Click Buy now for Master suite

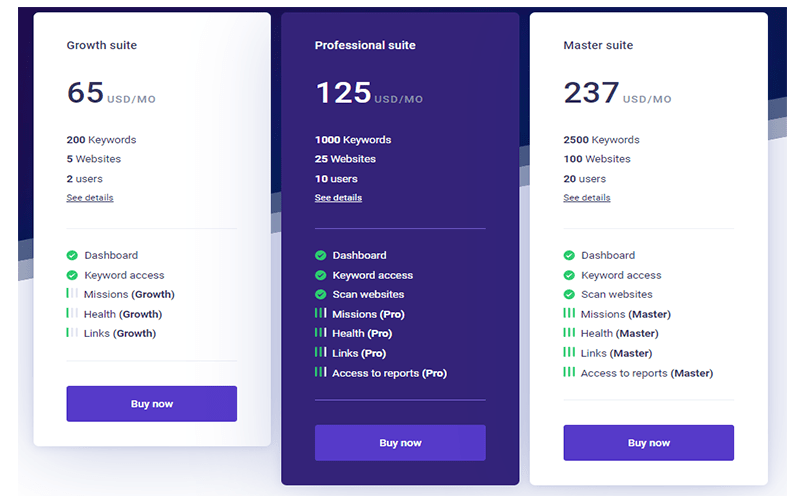pyautogui.click(x=648, y=443)
